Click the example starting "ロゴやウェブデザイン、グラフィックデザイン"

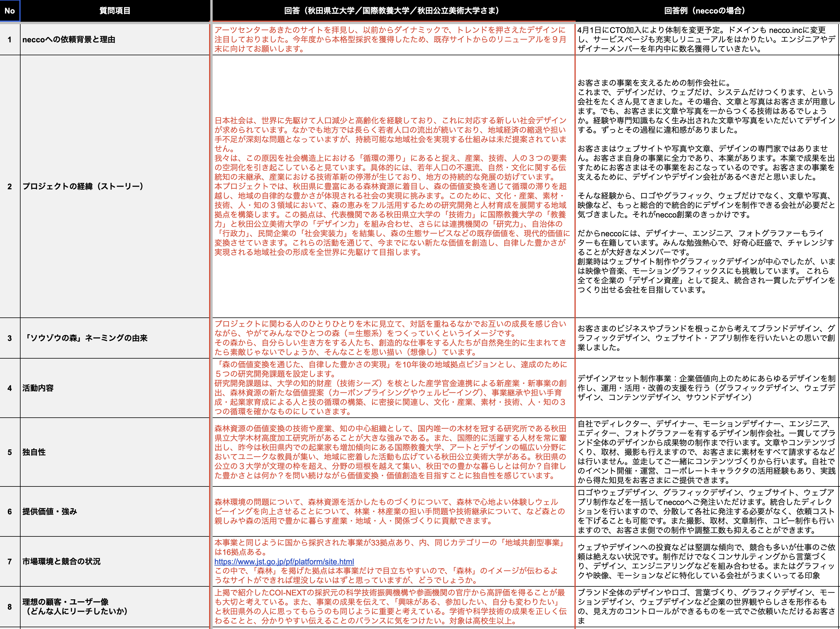pyautogui.click(x=707, y=511)
